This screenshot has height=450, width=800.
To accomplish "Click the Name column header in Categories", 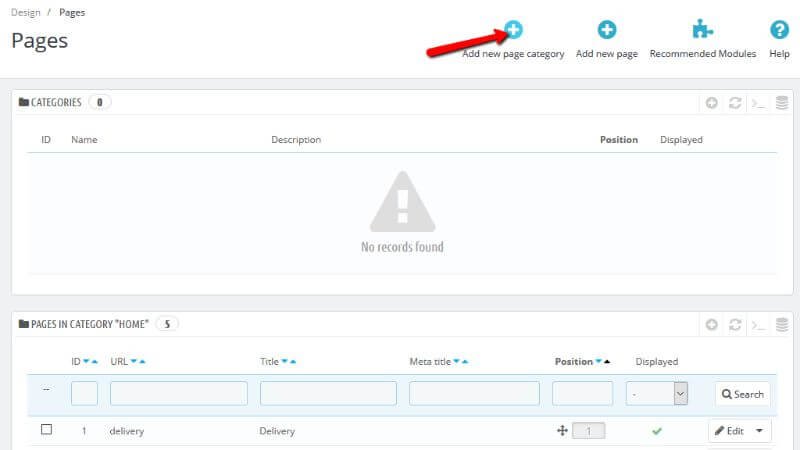I will [x=84, y=140].
